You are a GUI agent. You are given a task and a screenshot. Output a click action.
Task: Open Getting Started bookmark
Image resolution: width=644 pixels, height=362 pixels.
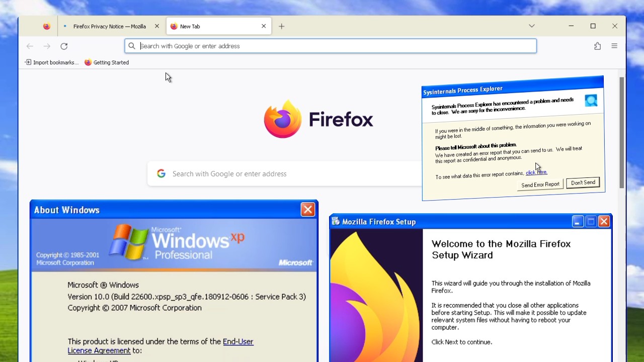click(x=107, y=62)
